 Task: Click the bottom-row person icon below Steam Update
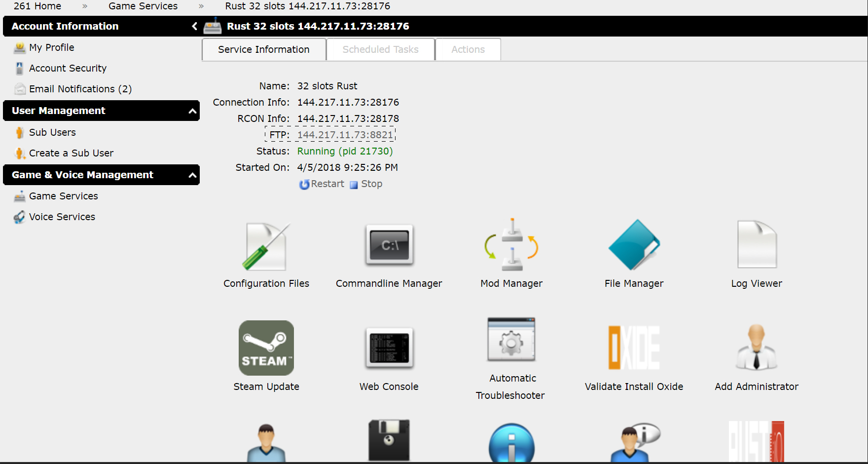pyautogui.click(x=266, y=443)
